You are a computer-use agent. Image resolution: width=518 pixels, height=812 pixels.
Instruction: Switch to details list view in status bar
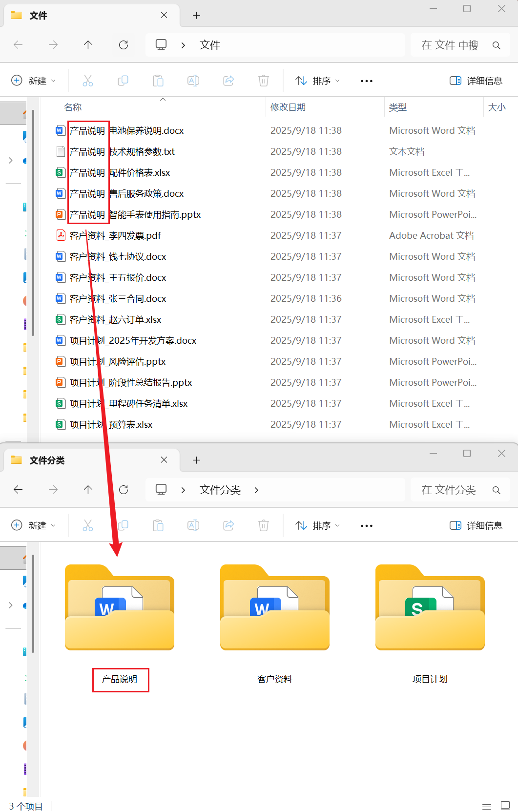coord(487,806)
